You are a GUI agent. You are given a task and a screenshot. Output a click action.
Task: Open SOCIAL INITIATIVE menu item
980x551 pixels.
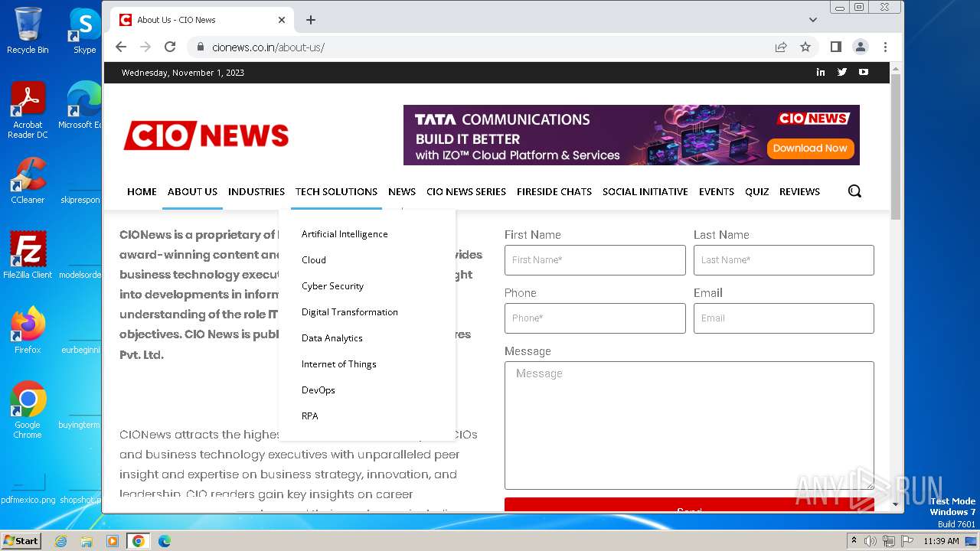click(645, 191)
